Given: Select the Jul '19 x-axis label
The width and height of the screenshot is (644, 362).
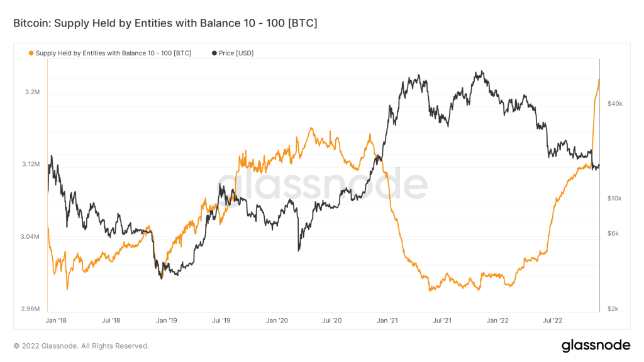Looking at the screenshot, I should pyautogui.click(x=221, y=321).
